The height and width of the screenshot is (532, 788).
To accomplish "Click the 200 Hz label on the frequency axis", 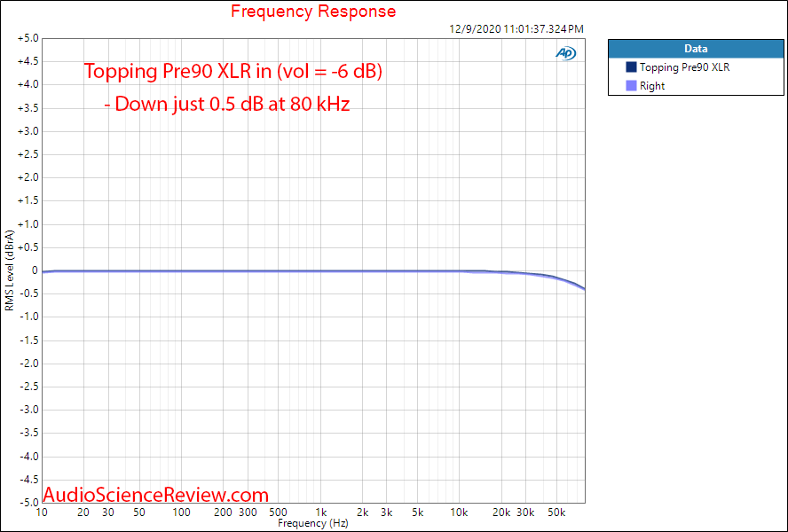I will point(223,512).
